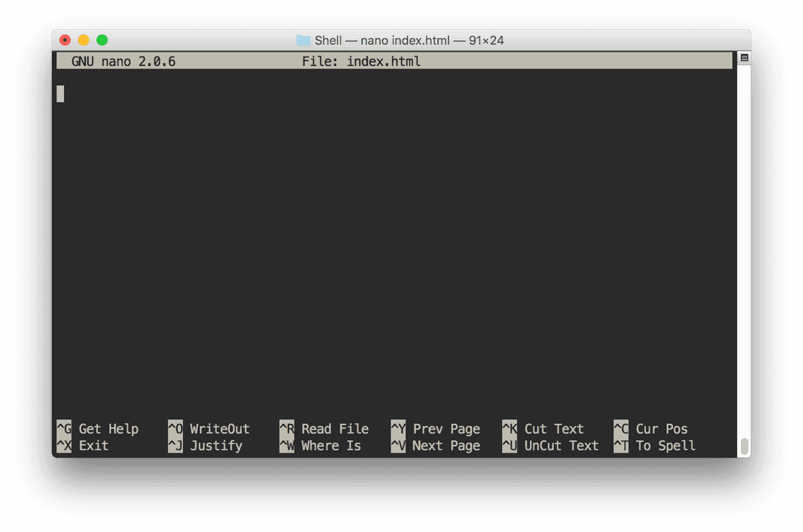Click the ^G Get Help shortcut

click(98, 429)
